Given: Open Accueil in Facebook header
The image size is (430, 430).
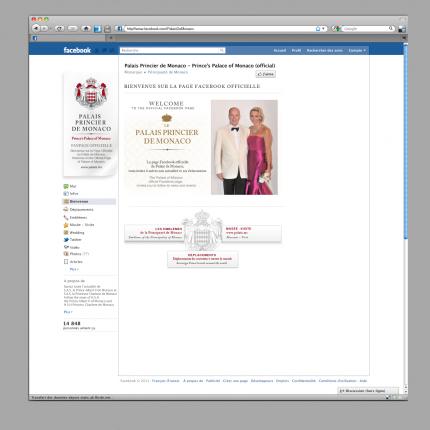Looking at the screenshot, I should pyautogui.click(x=280, y=50).
